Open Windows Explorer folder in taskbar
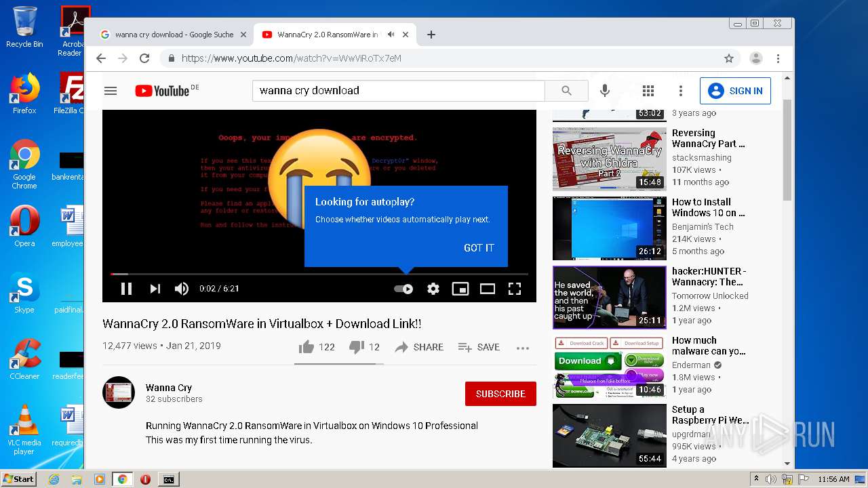This screenshot has width=868, height=488. pos(77,479)
